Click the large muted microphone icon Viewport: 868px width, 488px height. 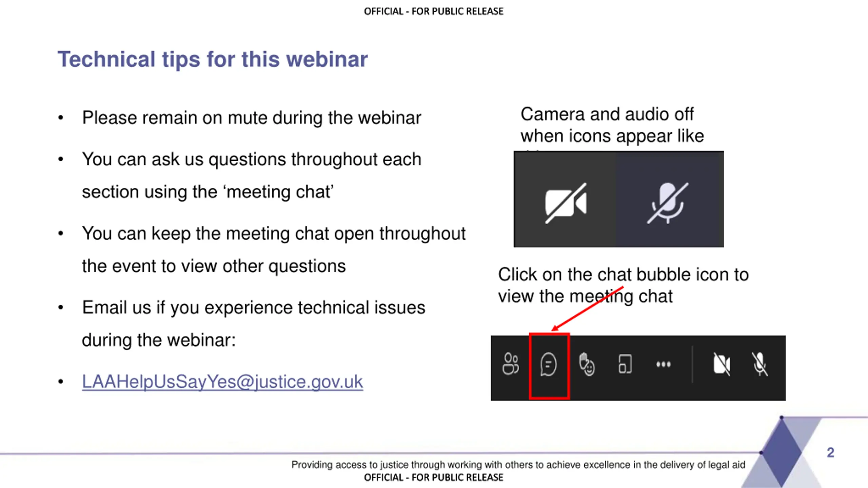tap(668, 203)
